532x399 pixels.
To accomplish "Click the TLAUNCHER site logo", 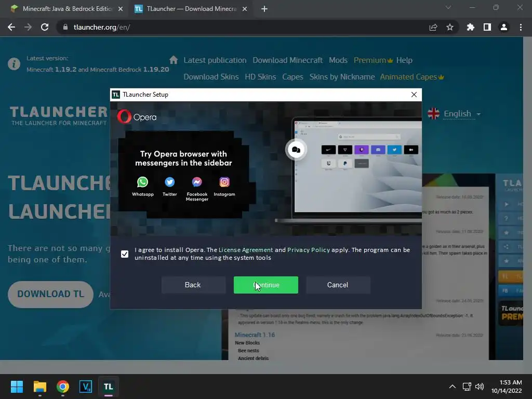I will [x=59, y=116].
